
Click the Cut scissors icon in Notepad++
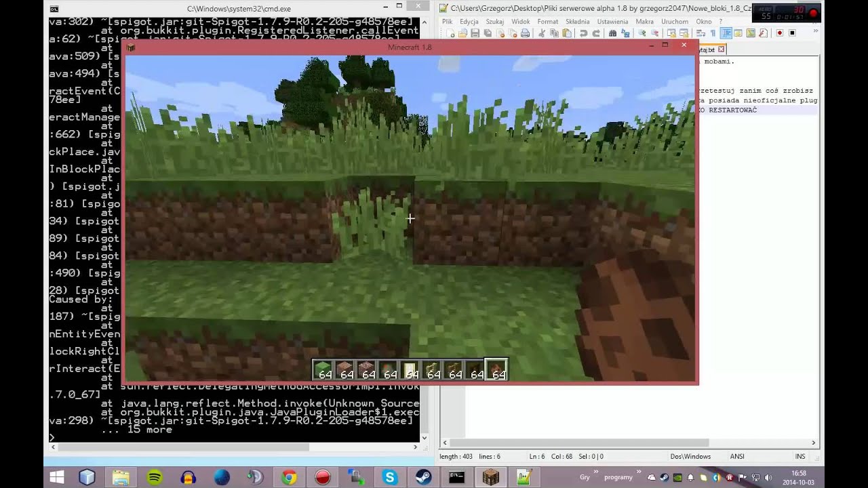[541, 33]
